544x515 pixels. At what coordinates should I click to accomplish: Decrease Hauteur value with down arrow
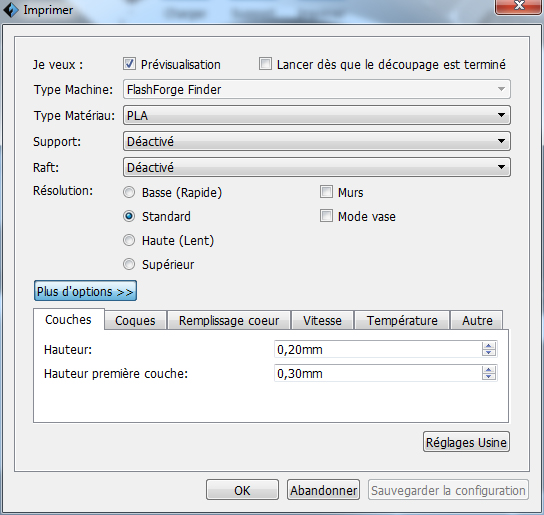pos(488,352)
